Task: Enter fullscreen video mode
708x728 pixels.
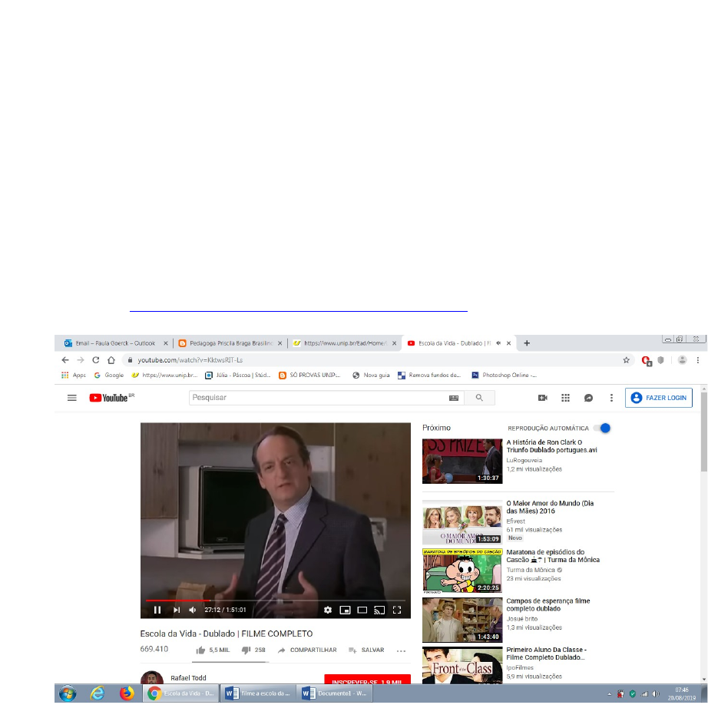Action: [x=397, y=610]
